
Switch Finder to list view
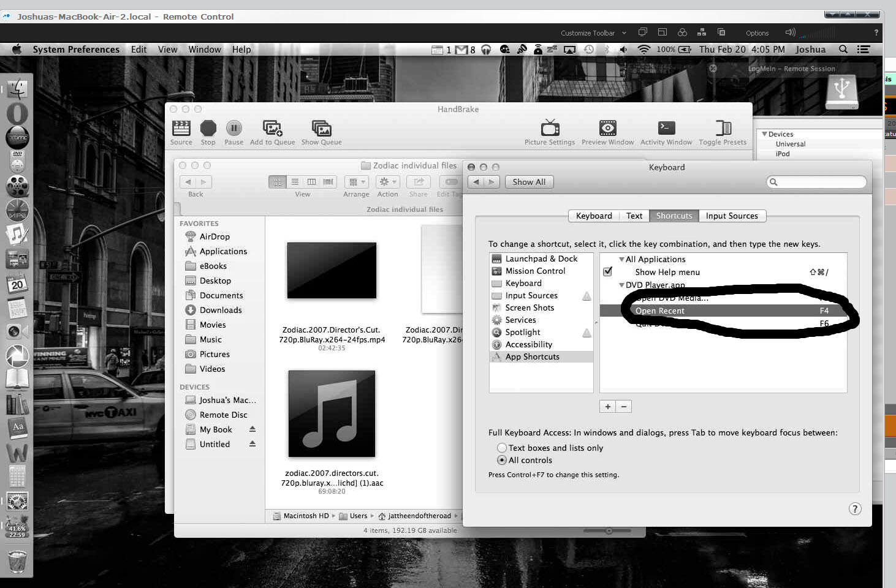coord(295,182)
